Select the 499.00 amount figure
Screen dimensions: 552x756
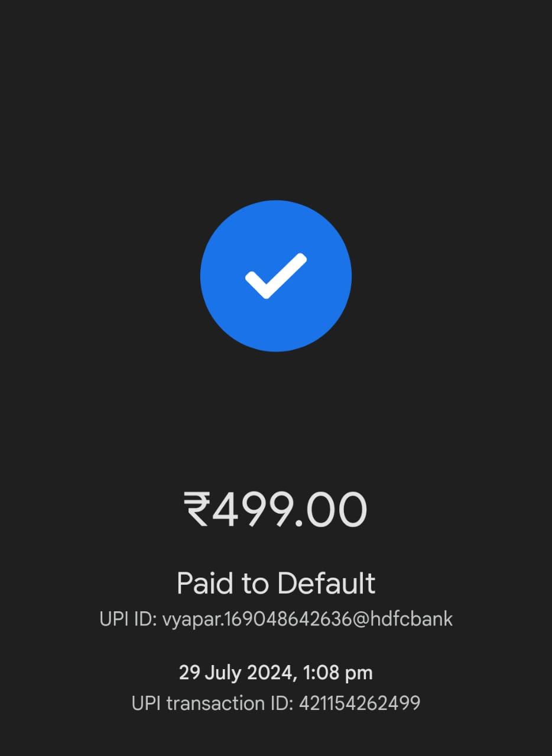(290, 509)
